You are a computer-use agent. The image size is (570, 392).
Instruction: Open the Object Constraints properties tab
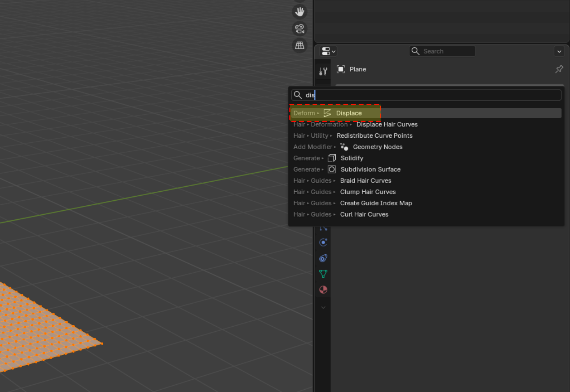click(323, 258)
